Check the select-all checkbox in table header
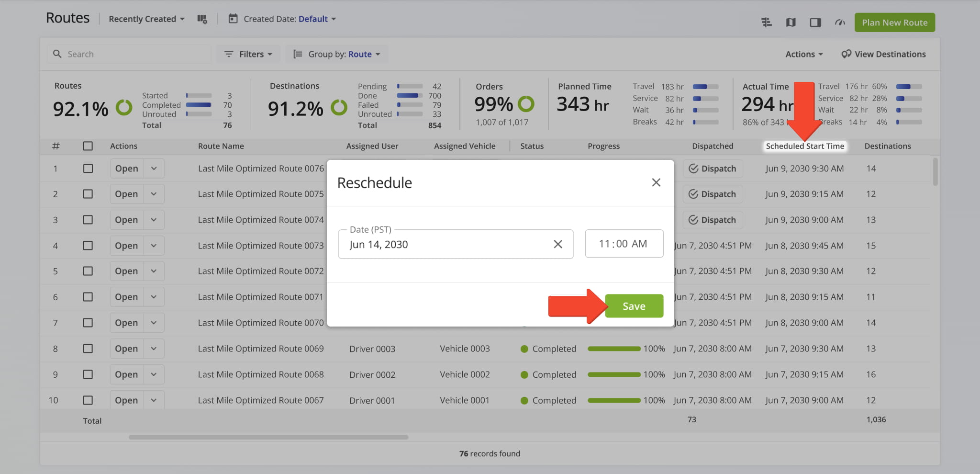Image resolution: width=980 pixels, height=474 pixels. [88, 146]
